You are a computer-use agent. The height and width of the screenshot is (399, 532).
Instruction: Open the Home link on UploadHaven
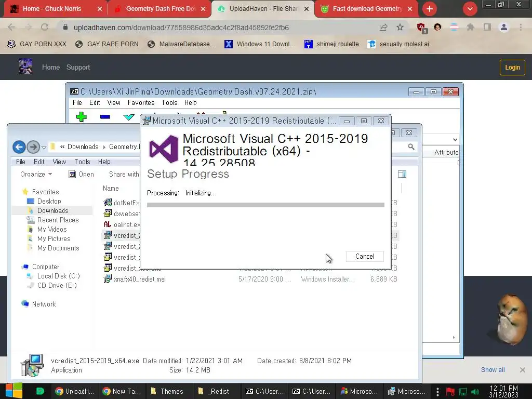(x=51, y=67)
